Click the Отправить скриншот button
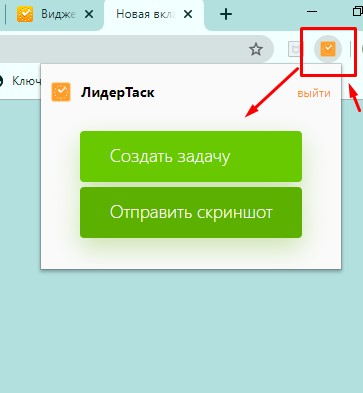Screen dimensions: 363x393 (x=191, y=212)
